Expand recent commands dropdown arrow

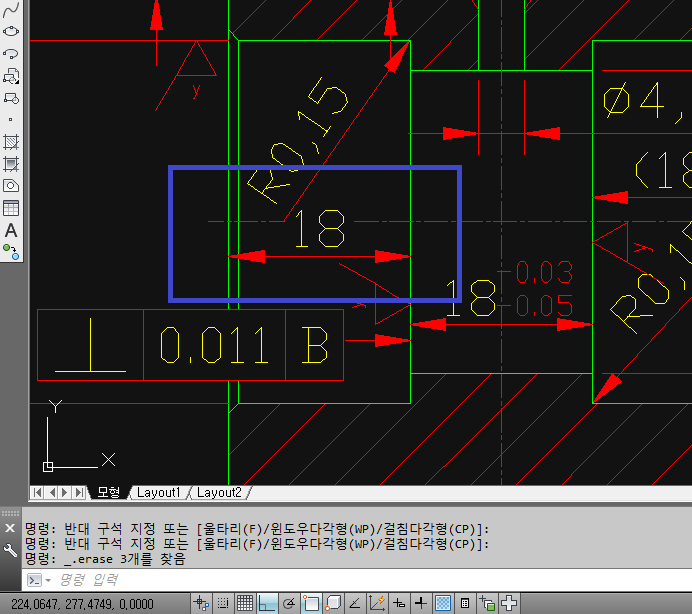48,580
